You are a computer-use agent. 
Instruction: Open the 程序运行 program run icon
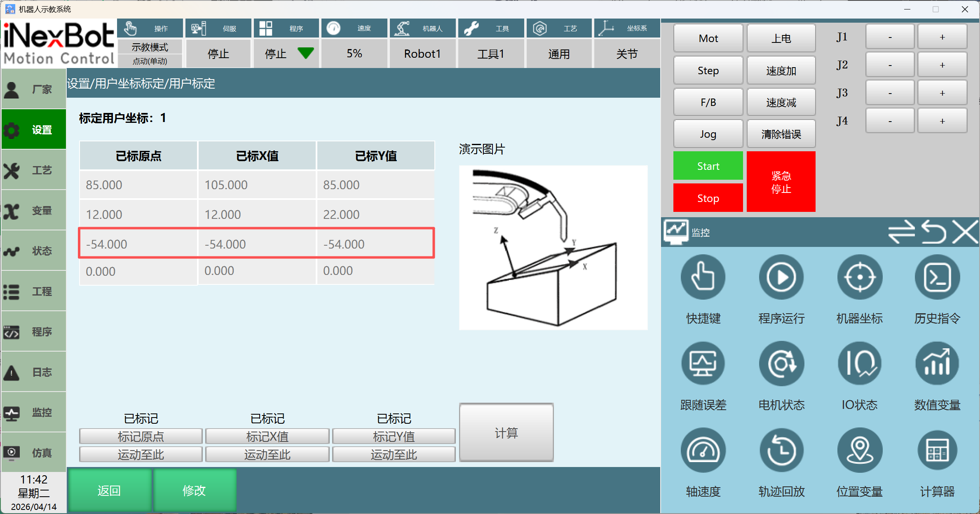pos(781,277)
